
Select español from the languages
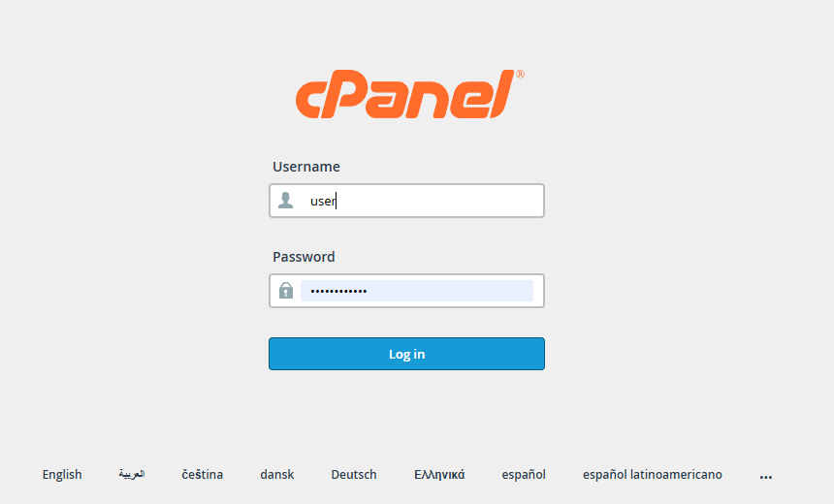tap(524, 475)
